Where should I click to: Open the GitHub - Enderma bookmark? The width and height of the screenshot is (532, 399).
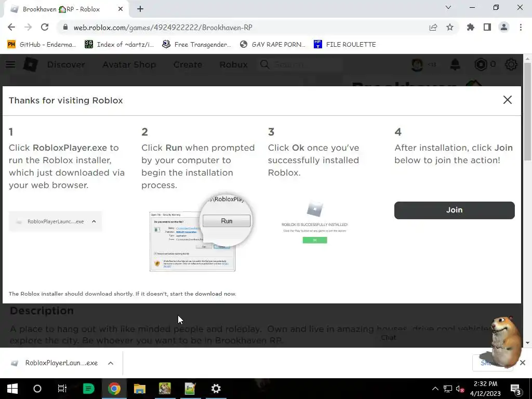click(x=42, y=45)
